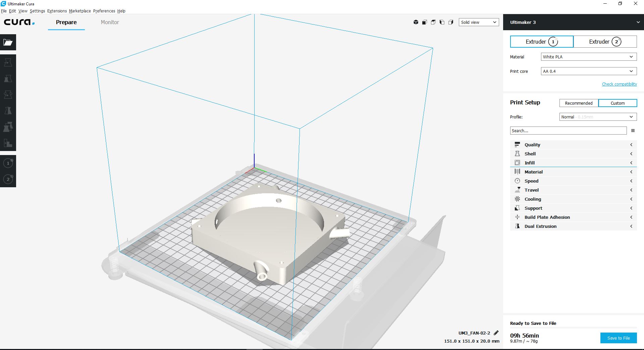The width and height of the screenshot is (644, 350).
Task: Select the Move tool in left toolbar
Action: [x=8, y=62]
